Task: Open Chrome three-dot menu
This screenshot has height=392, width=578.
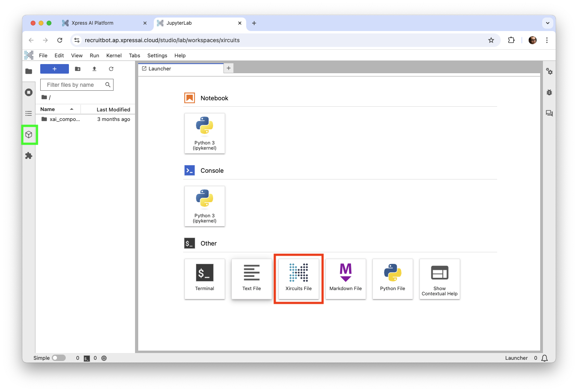Action: pos(547,40)
